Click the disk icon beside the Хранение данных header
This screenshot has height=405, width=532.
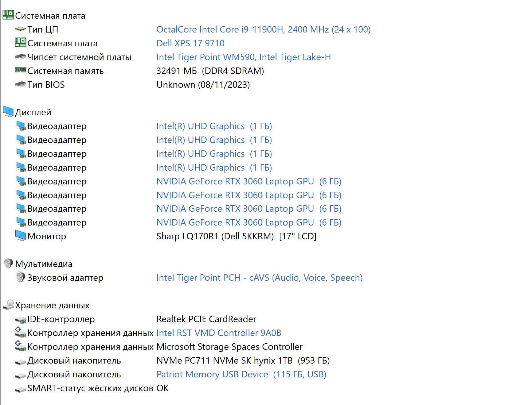8,304
